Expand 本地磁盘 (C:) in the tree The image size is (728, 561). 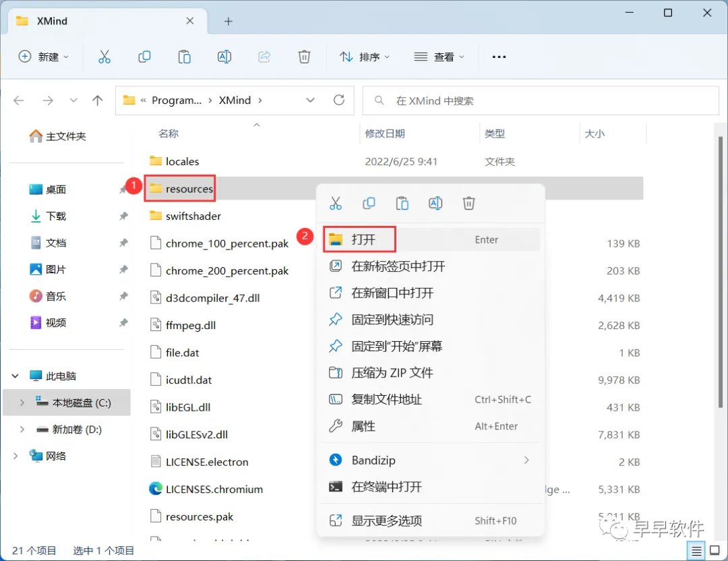[22, 403]
